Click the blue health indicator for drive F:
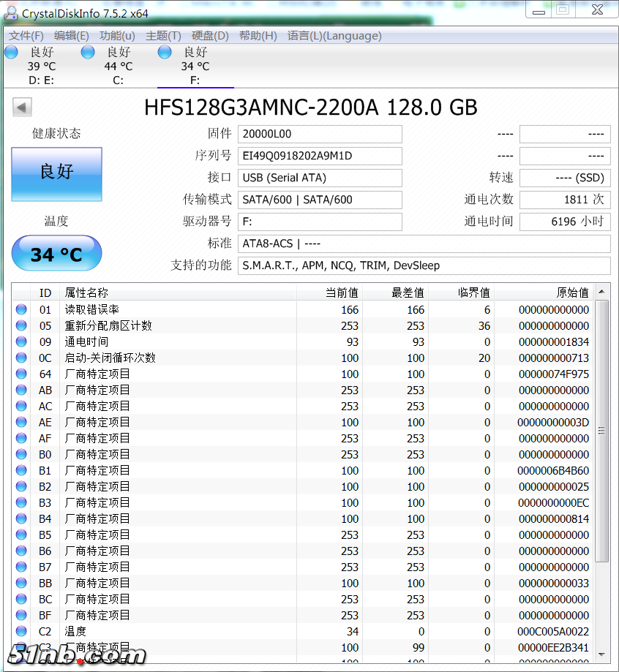 pos(164,51)
